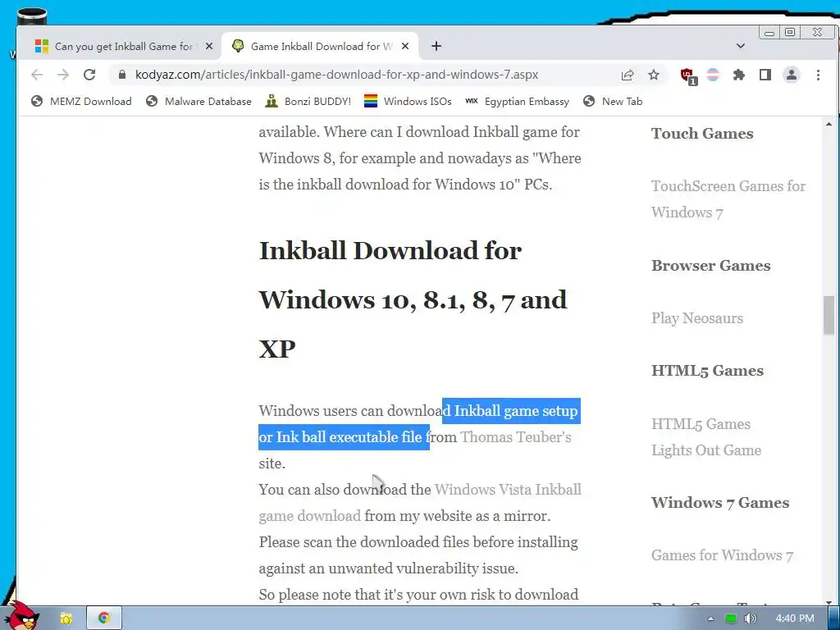The image size is (840, 630).
Task: Open the Angry Birds Start button
Action: pyautogui.click(x=22, y=617)
